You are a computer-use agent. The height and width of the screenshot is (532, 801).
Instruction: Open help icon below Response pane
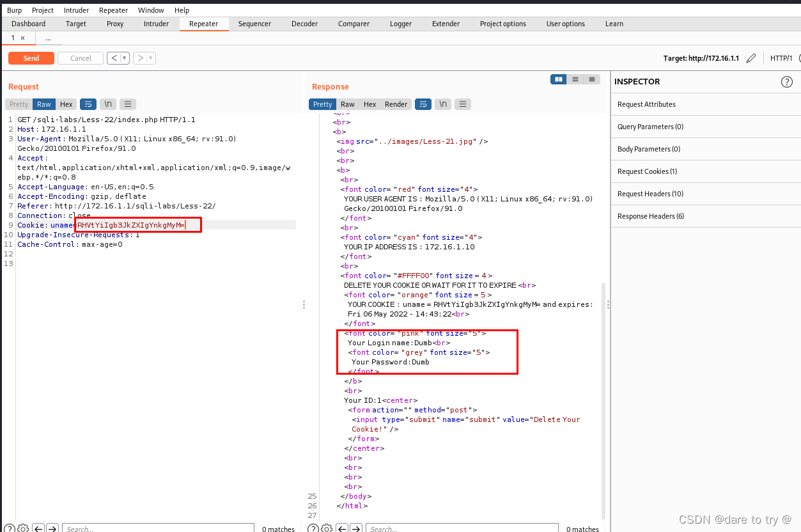[x=313, y=529]
